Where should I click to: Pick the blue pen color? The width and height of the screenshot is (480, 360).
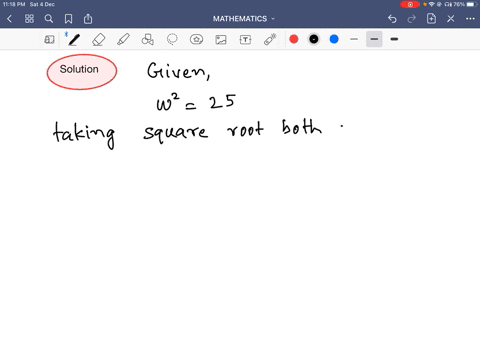coord(334,39)
